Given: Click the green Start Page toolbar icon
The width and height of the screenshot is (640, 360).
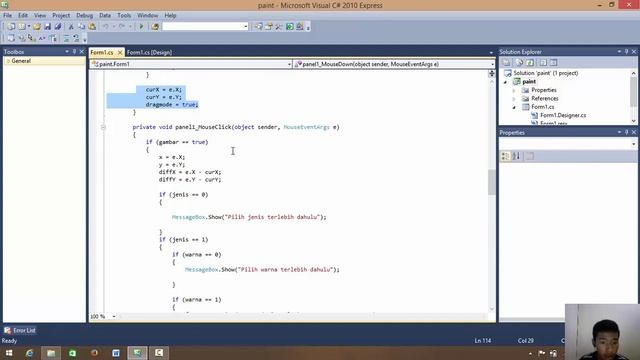Looking at the screenshot, I should pos(289,27).
